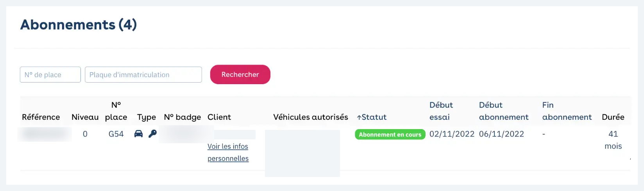Screen dimensions: 644x191
Task: Select the trial start date 02/11/2022
Action: coord(452,134)
